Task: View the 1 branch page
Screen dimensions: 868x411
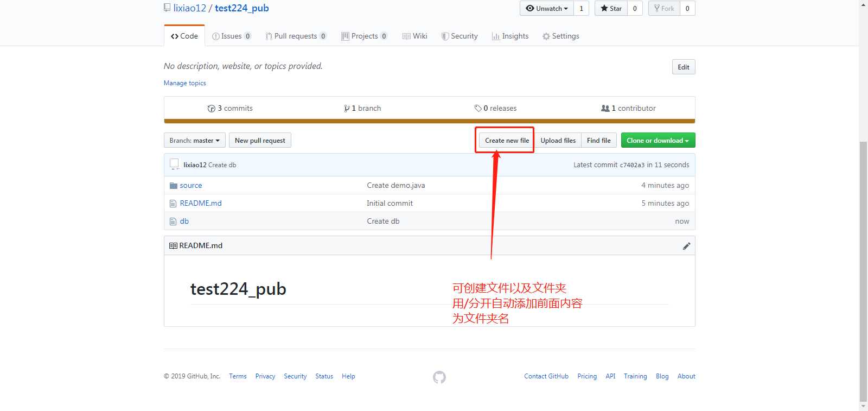Action: 362,109
